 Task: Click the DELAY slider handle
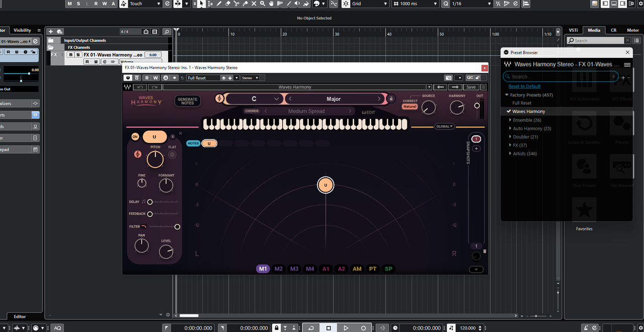click(x=150, y=202)
